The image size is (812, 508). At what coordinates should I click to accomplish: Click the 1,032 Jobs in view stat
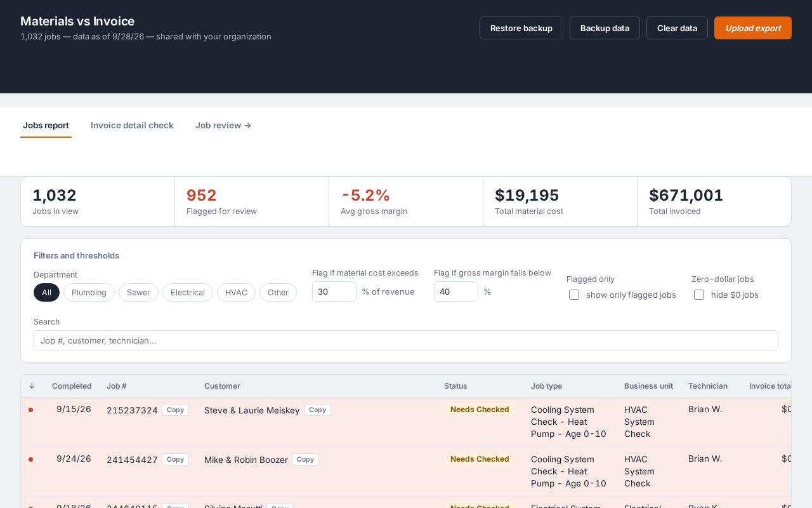pyautogui.click(x=98, y=201)
